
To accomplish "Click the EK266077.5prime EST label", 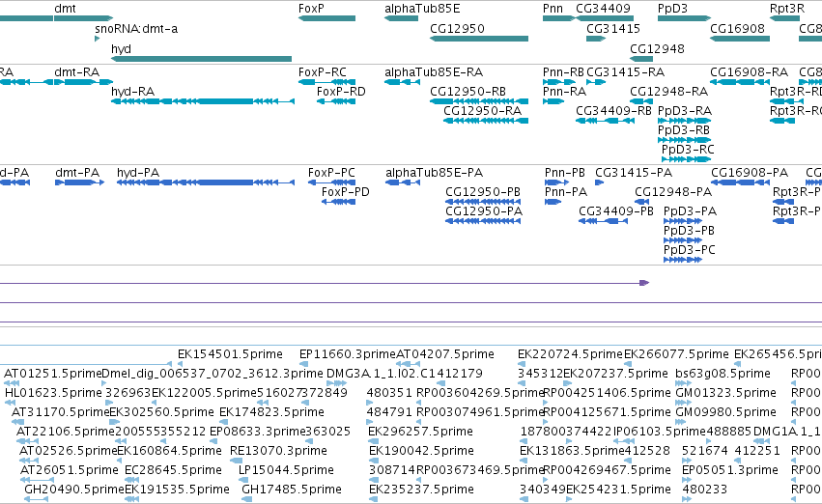I will [676, 354].
